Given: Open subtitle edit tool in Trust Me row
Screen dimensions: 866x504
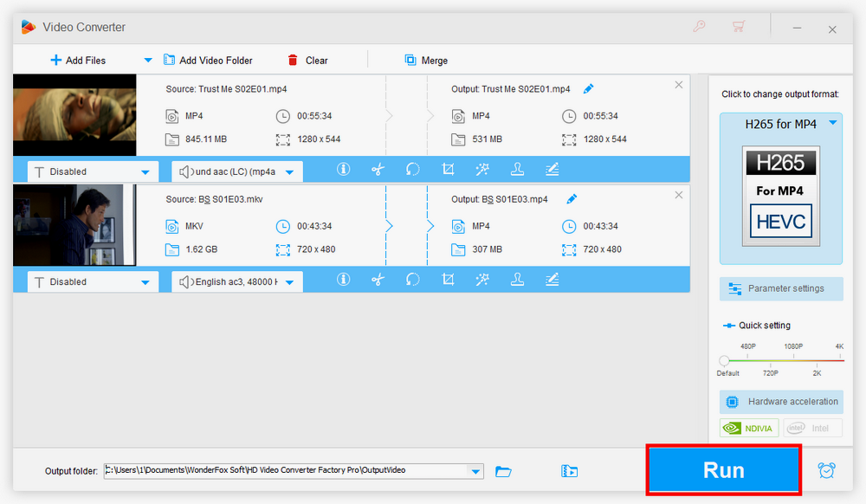Looking at the screenshot, I should 552,170.
